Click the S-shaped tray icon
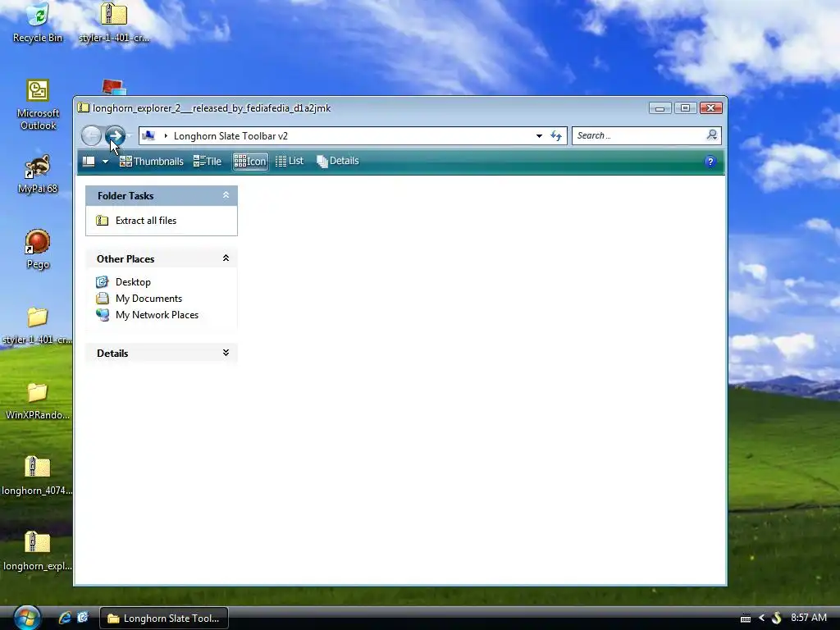 click(776, 619)
